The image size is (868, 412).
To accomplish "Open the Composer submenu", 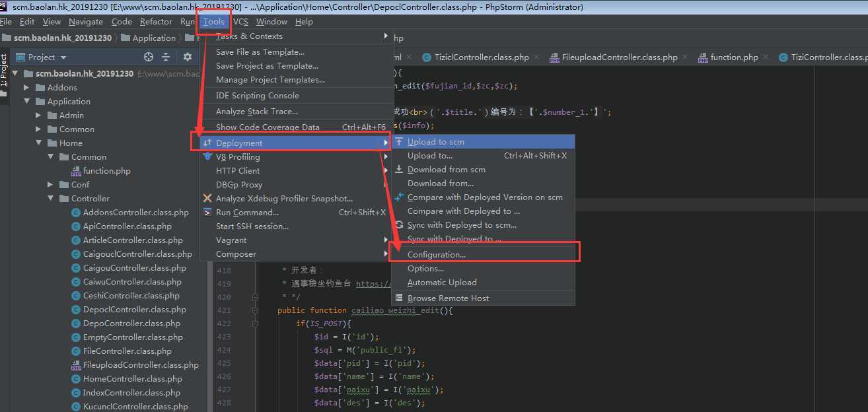I will click(295, 254).
